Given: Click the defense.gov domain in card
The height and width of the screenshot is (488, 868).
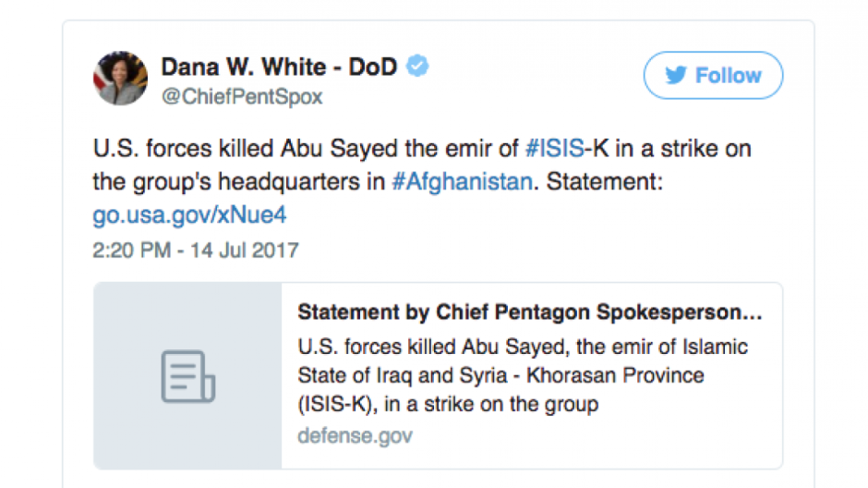Looking at the screenshot, I should pos(355,435).
